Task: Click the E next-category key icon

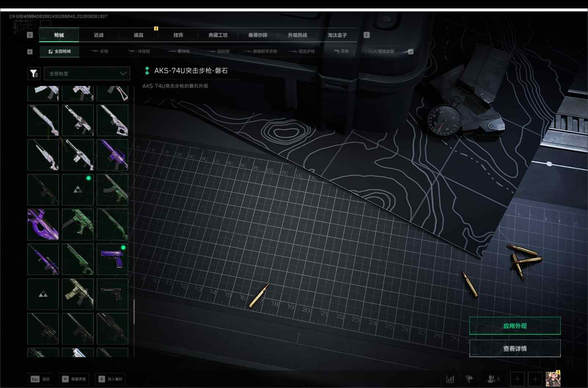Action: tap(366, 35)
